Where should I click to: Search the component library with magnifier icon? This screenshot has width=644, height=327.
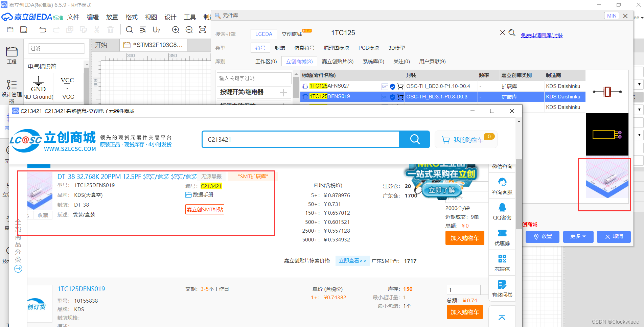pyautogui.click(x=512, y=33)
